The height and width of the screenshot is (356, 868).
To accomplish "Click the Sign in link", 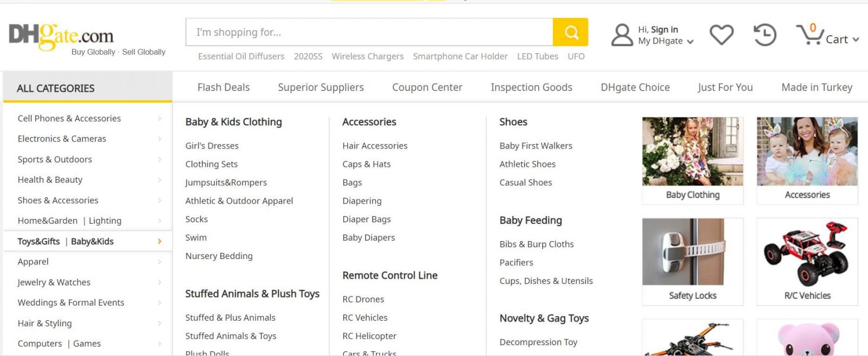I will tap(664, 29).
